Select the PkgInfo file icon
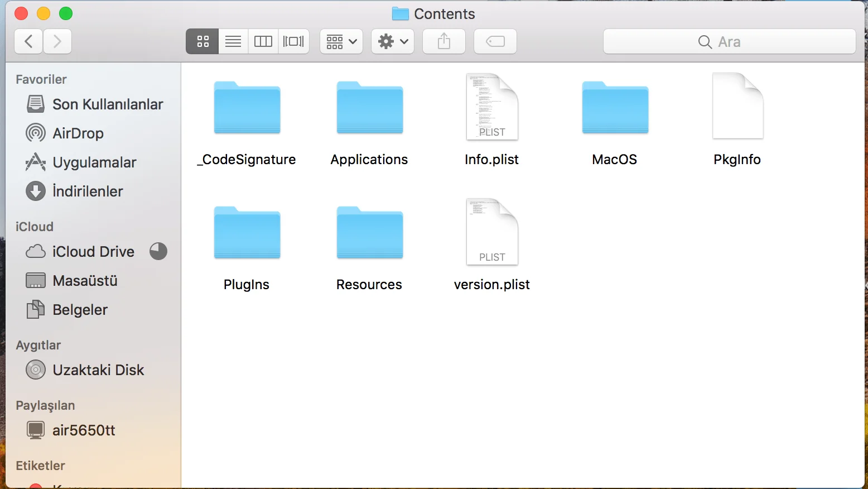Viewport: 868px width, 489px height. coord(737,106)
